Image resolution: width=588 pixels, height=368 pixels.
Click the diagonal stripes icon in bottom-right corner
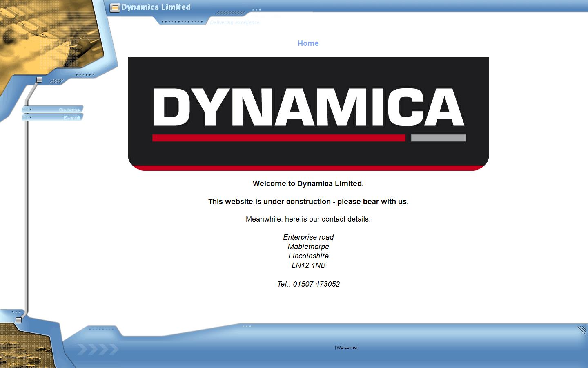point(581,329)
